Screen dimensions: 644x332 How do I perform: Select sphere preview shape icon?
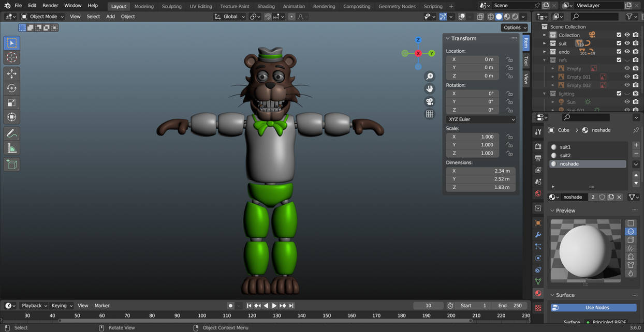pos(631,232)
